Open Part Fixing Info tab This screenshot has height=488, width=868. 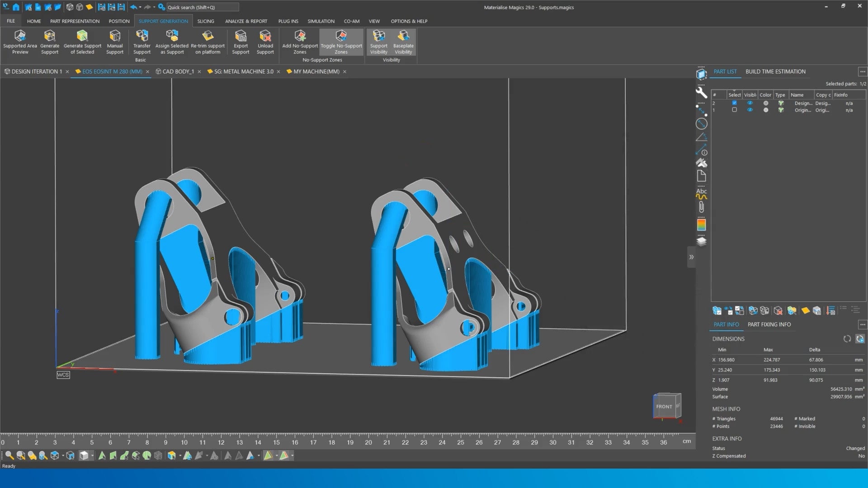(x=769, y=324)
